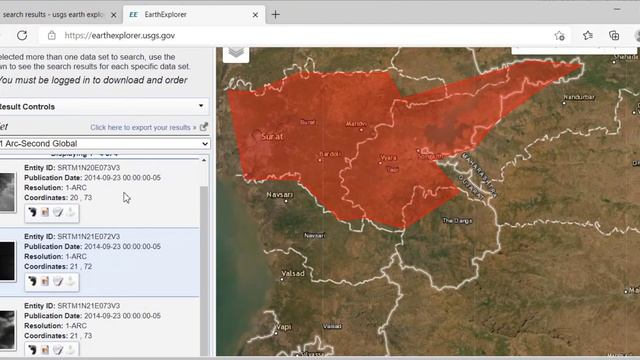Open metadata icon for SRTM1N21E072V3
The image size is (640, 360).
58,281
